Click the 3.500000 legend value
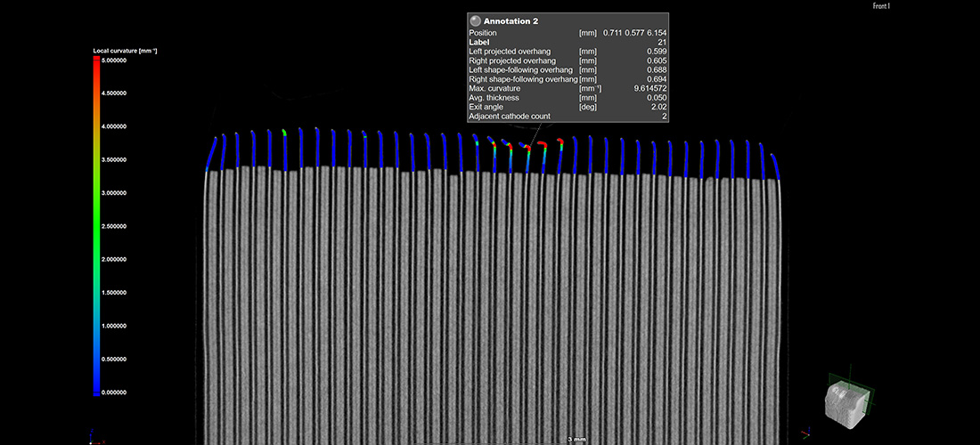The image size is (980, 445). click(x=114, y=160)
